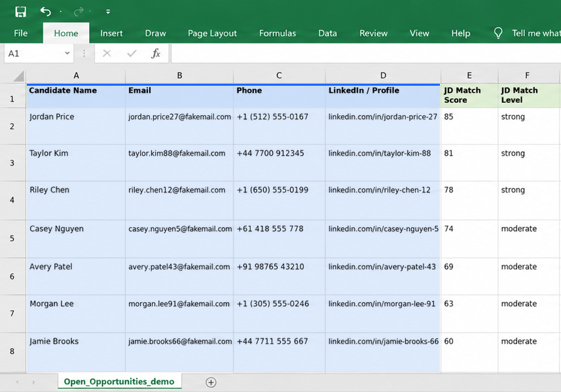Viewport: 561px width, 392px height.
Task: Click the LinkedIn / Profile header cell
Action: (x=383, y=96)
